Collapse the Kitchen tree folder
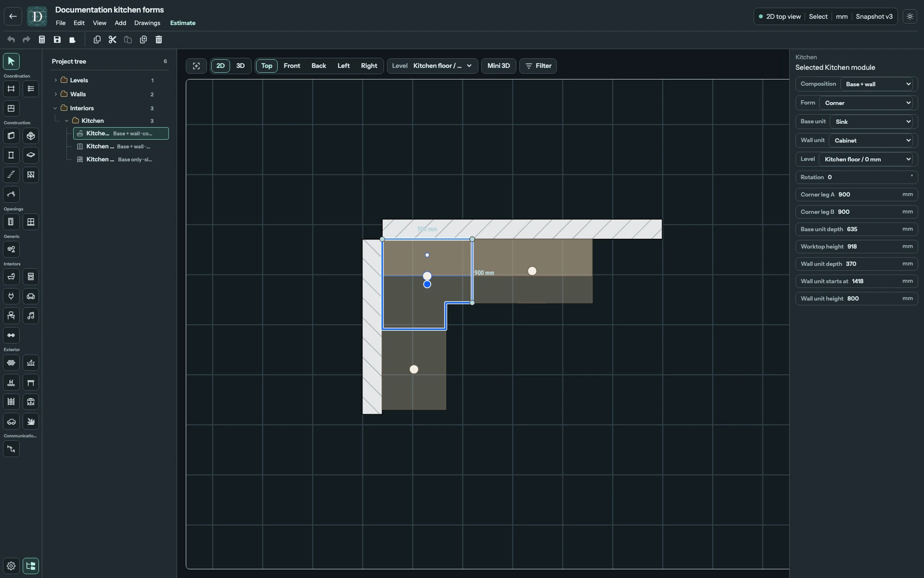The width and height of the screenshot is (924, 578). point(66,121)
